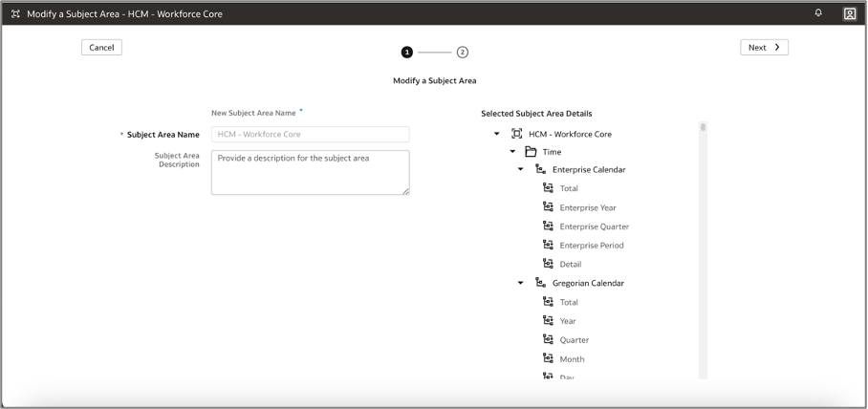Image resolution: width=868 pixels, height=409 pixels.
Task: Go to step 2 in the wizard
Action: pyautogui.click(x=463, y=53)
